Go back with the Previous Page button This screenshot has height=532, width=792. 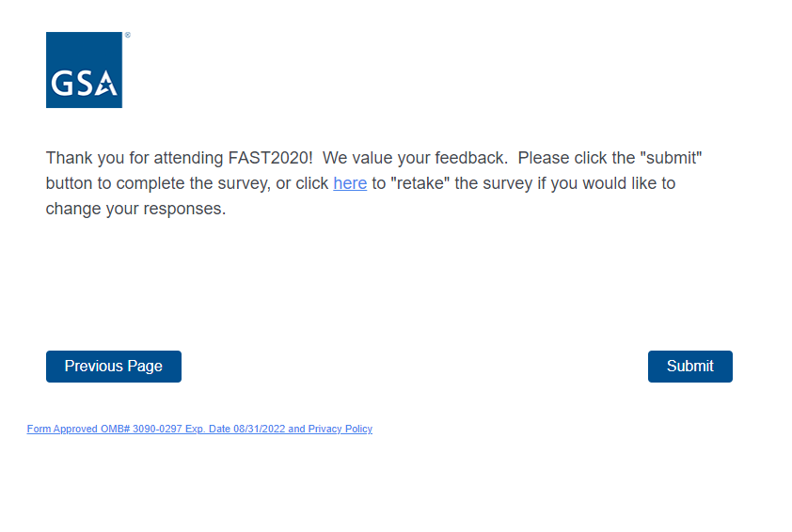click(x=114, y=367)
